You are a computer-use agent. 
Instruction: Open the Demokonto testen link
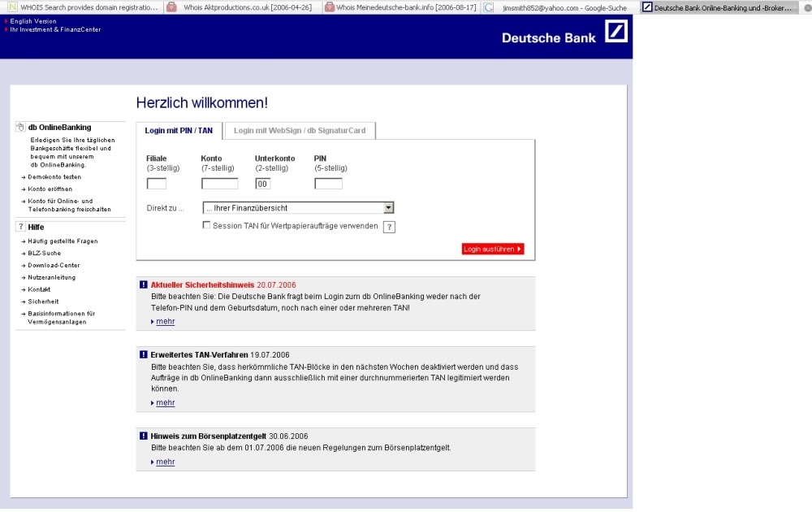pyautogui.click(x=54, y=176)
